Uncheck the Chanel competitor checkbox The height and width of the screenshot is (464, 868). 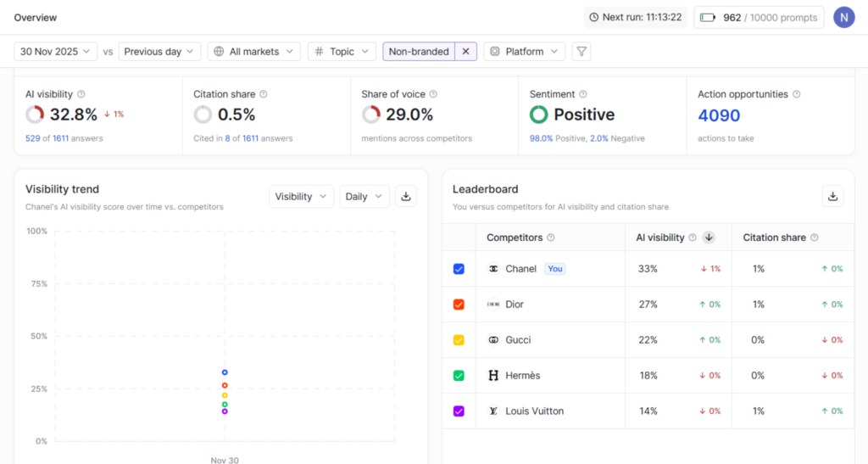click(459, 269)
